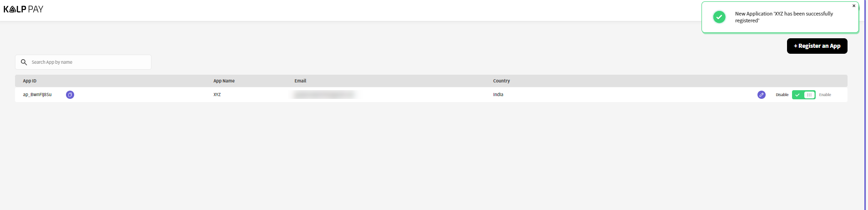Click the India country cell
The image size is (868, 210).
498,95
